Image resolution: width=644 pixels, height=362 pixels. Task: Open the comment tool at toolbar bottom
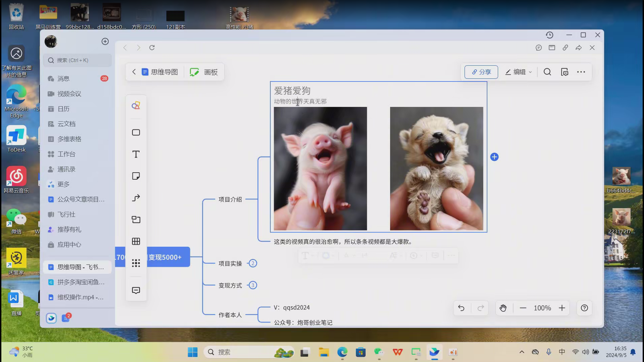136,290
